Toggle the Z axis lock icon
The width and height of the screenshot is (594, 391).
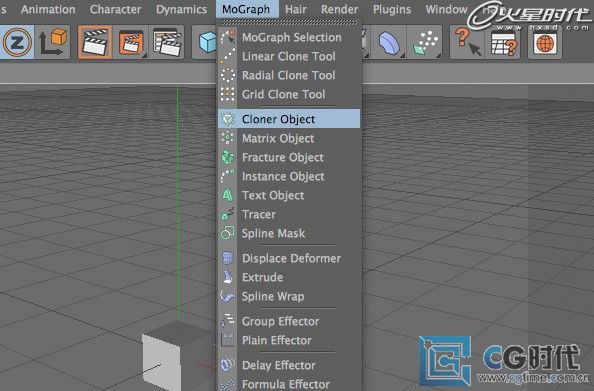pos(17,42)
